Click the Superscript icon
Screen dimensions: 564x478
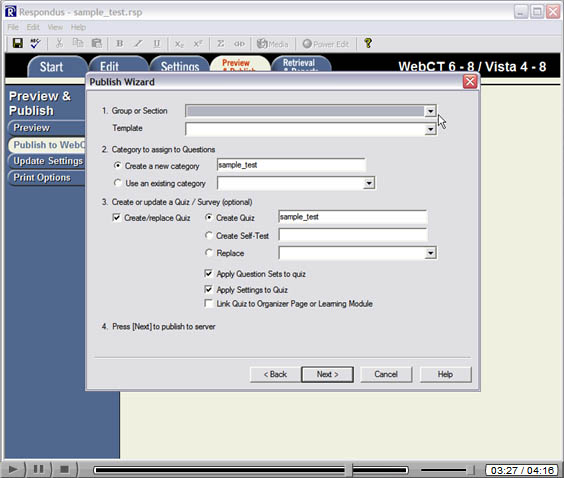click(198, 44)
